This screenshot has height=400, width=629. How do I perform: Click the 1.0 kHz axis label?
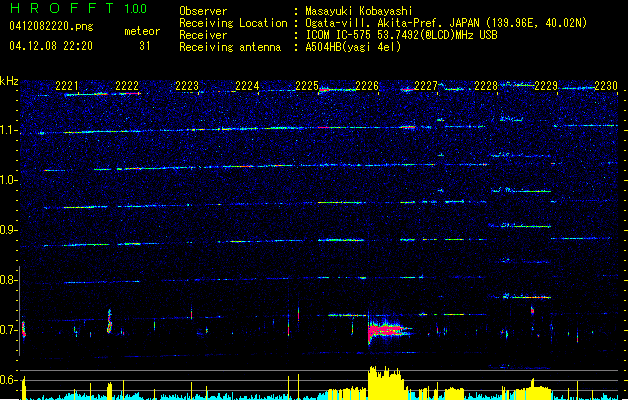coord(8,180)
